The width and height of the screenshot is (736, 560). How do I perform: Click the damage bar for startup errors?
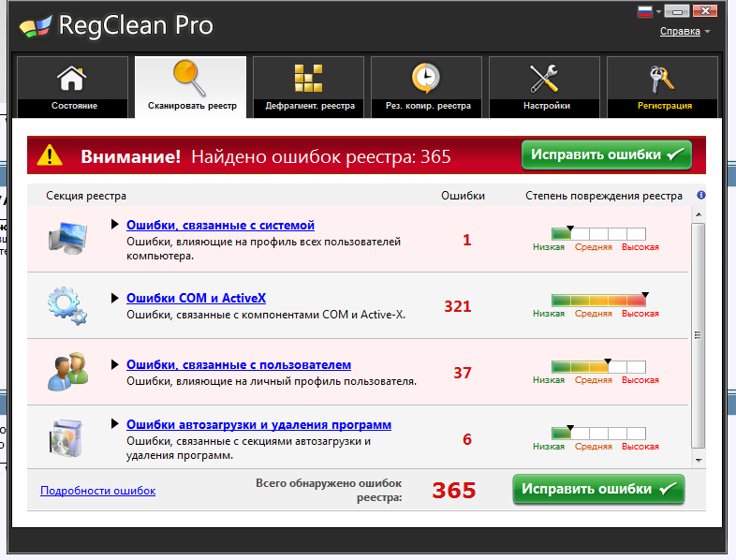(x=598, y=433)
